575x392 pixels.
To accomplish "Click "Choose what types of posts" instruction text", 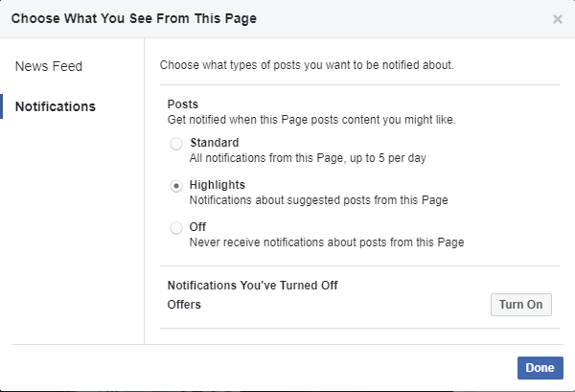I will 307,66.
